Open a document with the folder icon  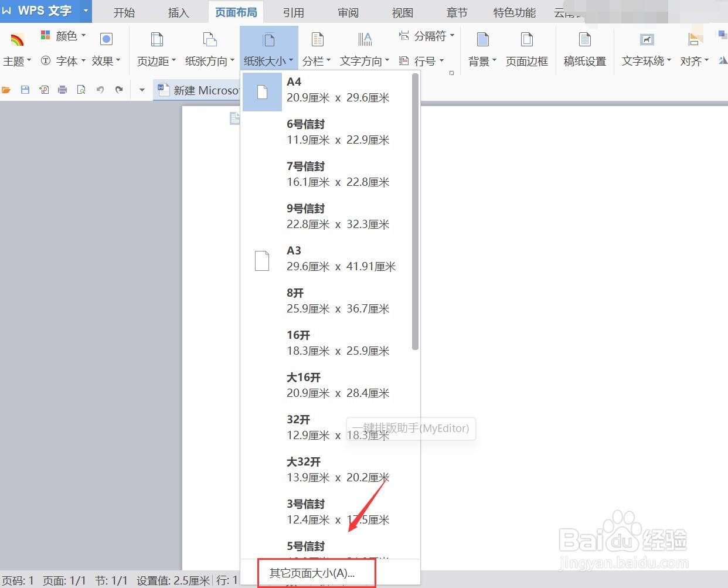(6, 90)
